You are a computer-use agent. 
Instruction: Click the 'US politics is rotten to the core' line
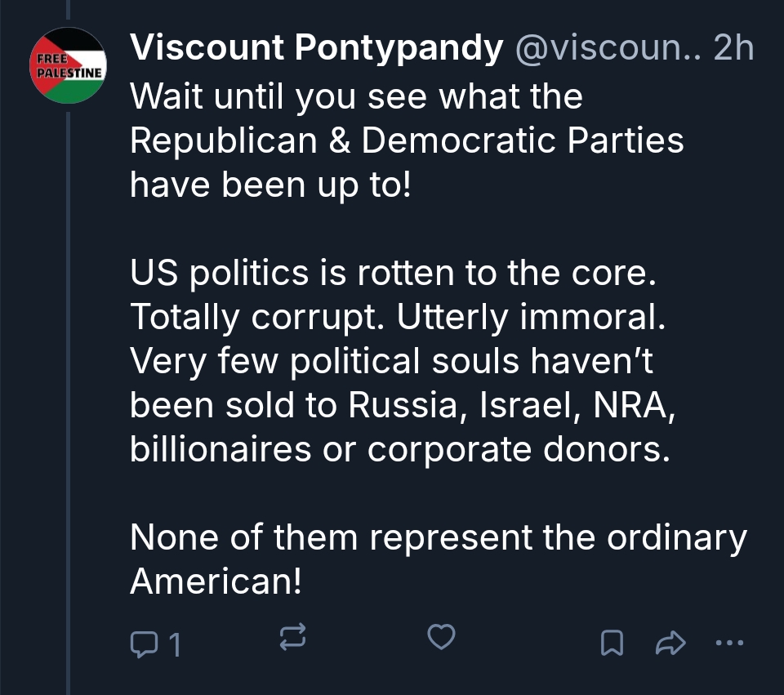click(x=393, y=274)
